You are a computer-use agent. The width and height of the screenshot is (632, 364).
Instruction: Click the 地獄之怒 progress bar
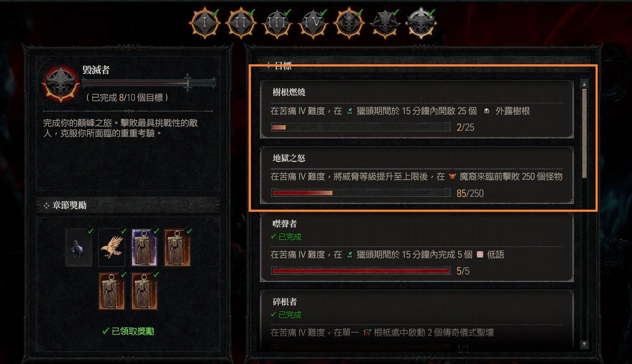[361, 193]
